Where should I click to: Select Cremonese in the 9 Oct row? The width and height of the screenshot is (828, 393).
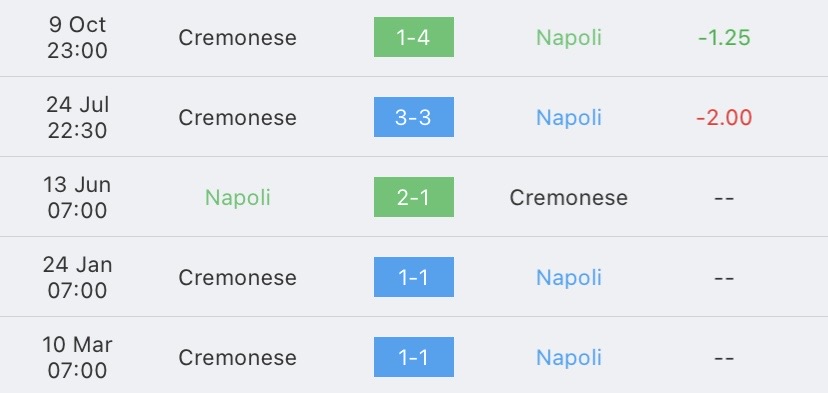[x=238, y=38]
